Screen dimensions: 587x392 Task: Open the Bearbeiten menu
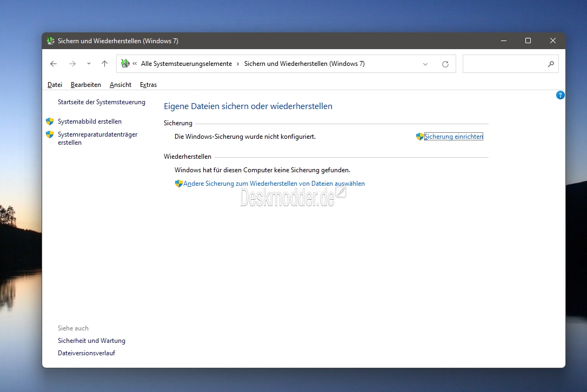pos(86,85)
